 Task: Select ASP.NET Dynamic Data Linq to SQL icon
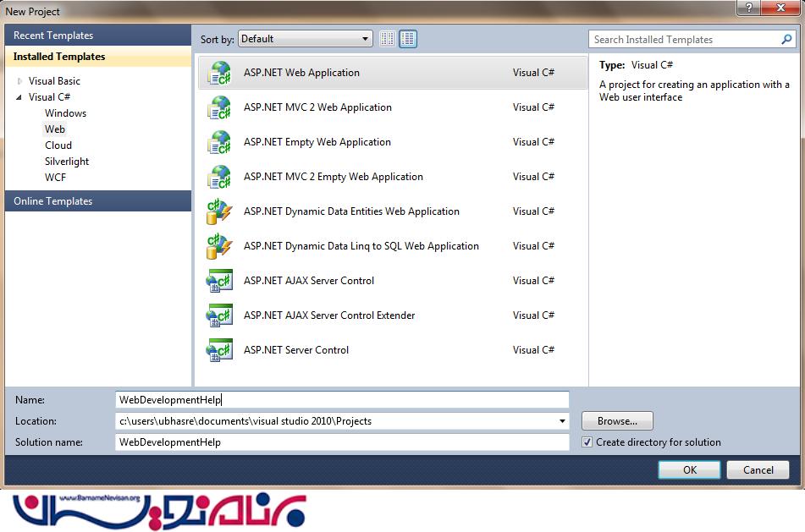(219, 246)
